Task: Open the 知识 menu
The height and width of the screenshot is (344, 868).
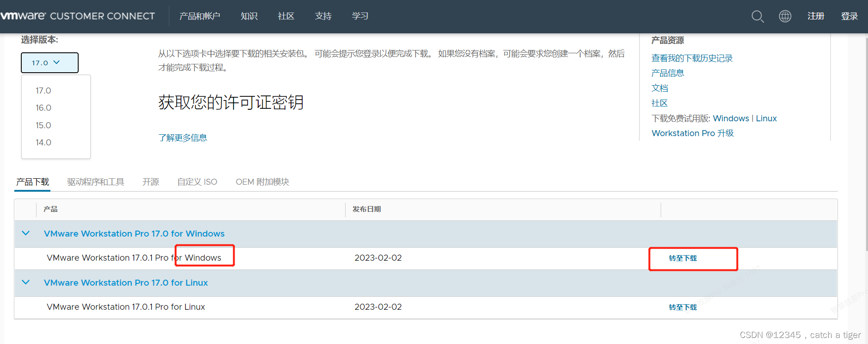Action: click(x=249, y=16)
